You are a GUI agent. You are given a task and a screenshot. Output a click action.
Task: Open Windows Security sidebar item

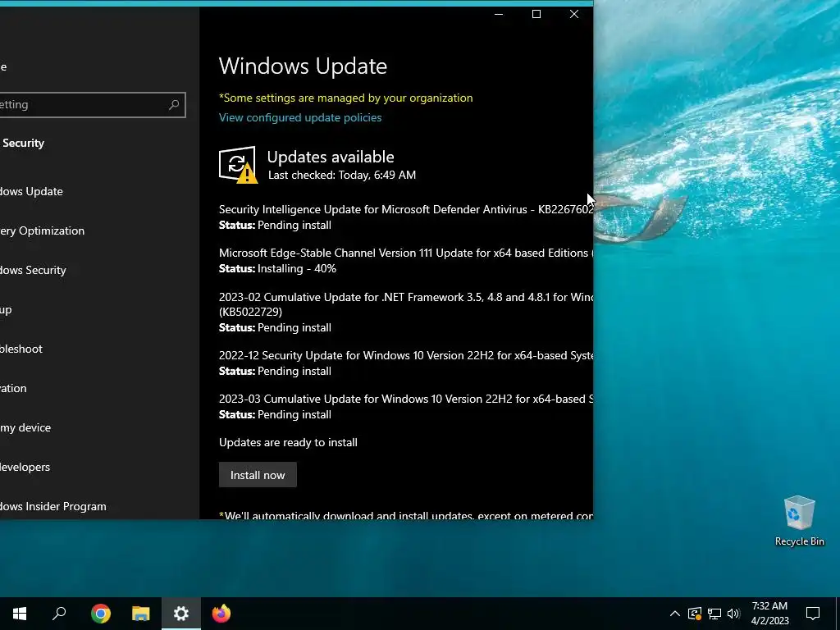(33, 270)
